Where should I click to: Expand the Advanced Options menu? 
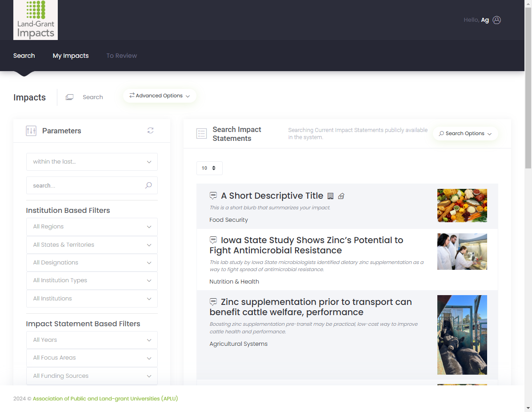(160, 96)
